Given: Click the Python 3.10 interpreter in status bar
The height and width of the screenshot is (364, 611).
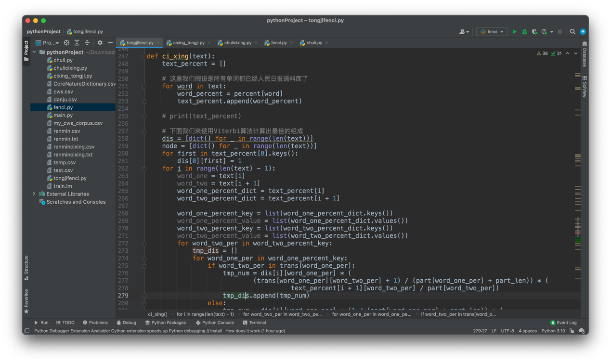Looking at the screenshot, I should point(553,331).
